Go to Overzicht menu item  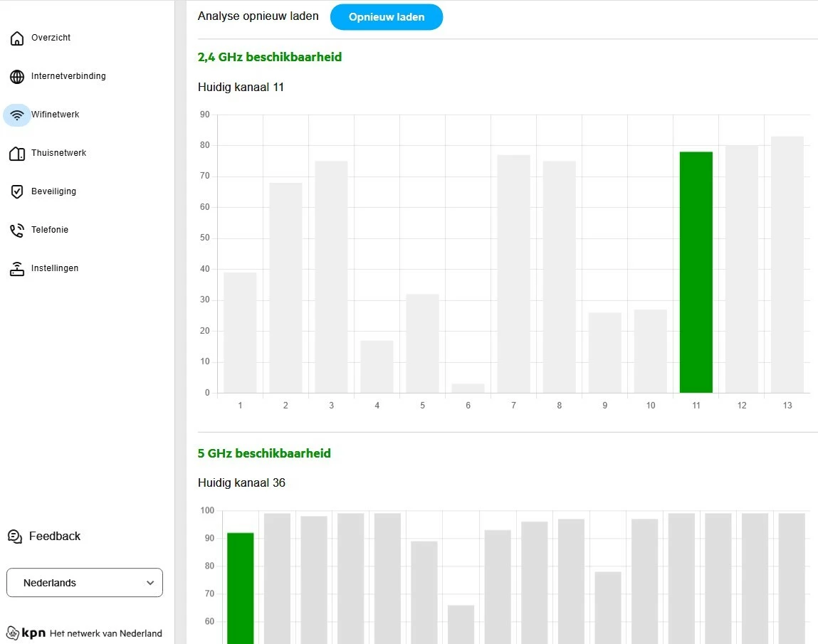[x=51, y=38]
